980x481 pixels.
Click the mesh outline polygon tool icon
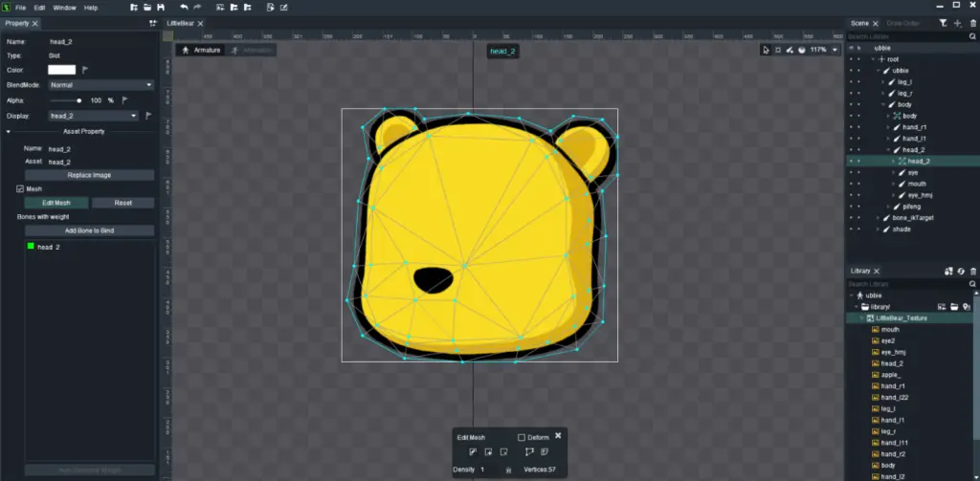point(529,451)
